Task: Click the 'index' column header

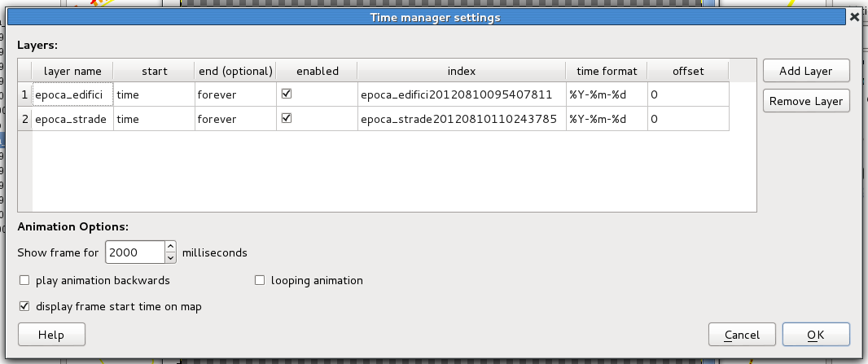Action: [461, 71]
